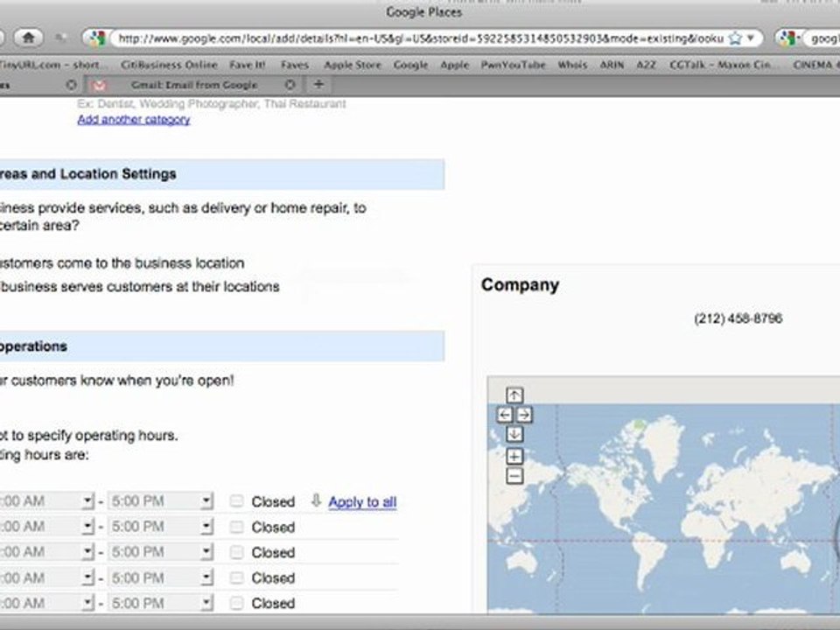The height and width of the screenshot is (630, 840).
Task: Click the Google favicon beside the address bar
Action: pyautogui.click(x=97, y=38)
